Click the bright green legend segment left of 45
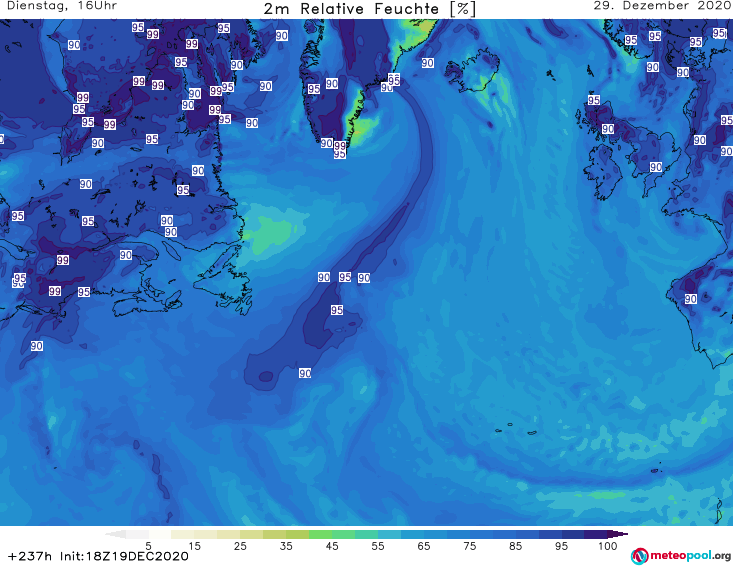 (x=320, y=534)
